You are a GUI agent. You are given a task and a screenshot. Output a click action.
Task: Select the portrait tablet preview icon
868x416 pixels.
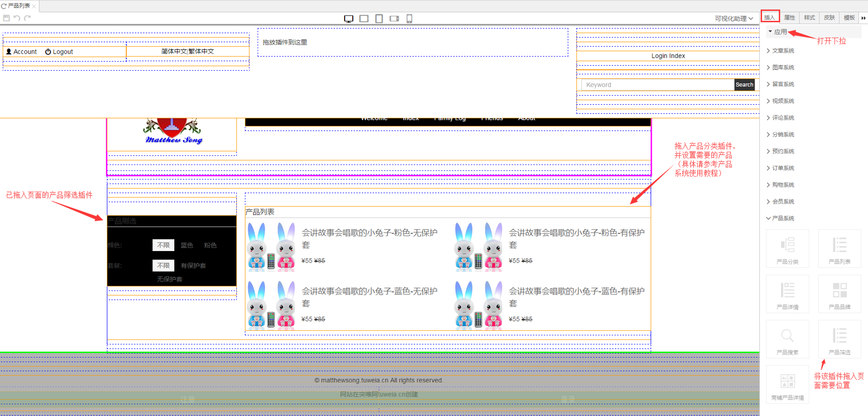click(379, 19)
